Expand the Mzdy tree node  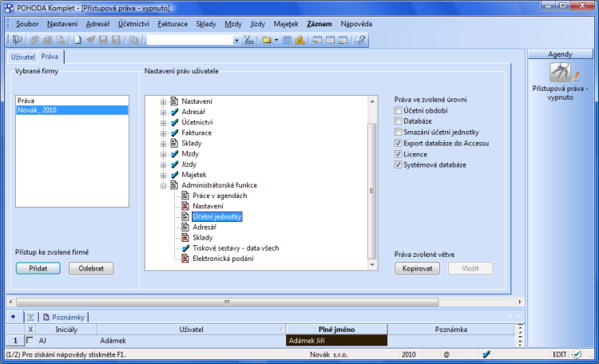[163, 154]
